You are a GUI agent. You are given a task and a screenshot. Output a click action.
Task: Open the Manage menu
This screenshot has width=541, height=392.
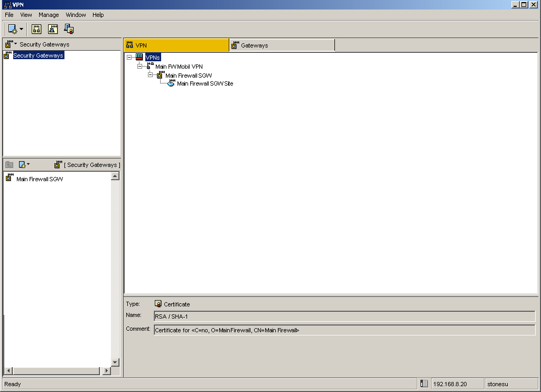tap(48, 15)
